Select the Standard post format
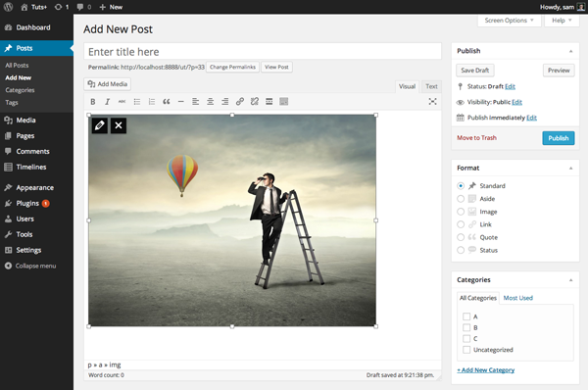The height and width of the screenshot is (390, 588). tap(461, 185)
